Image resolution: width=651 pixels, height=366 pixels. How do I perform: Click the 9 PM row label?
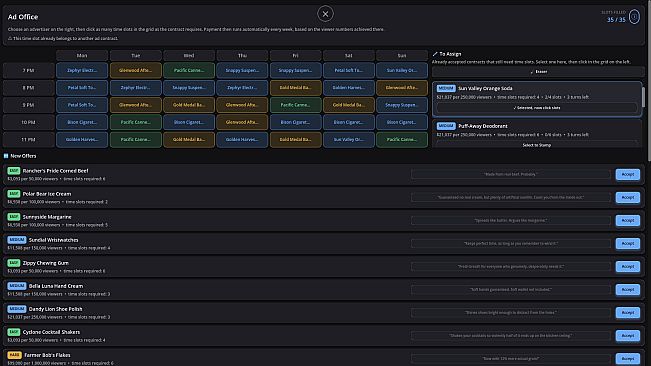28,105
